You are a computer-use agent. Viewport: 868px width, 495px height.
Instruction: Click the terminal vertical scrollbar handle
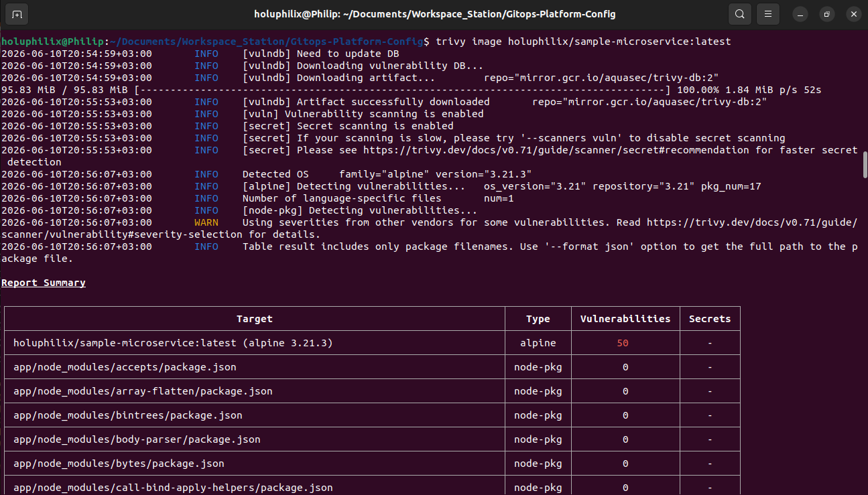[865, 164]
